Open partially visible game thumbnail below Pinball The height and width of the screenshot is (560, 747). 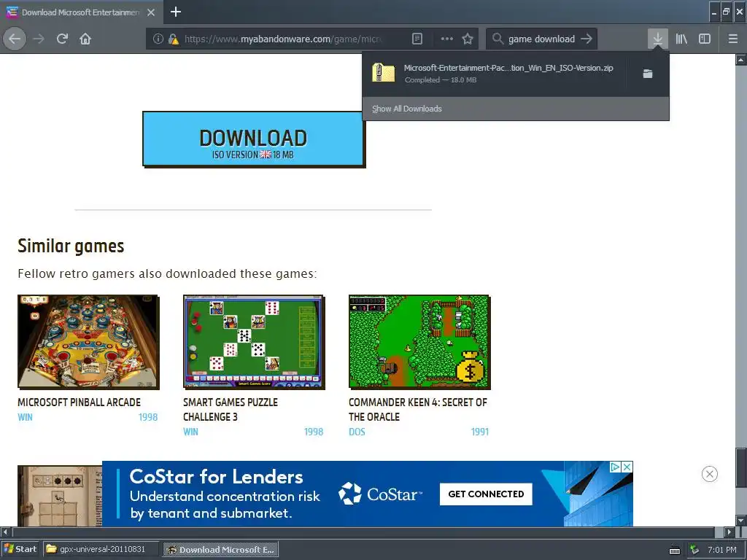pos(60,496)
